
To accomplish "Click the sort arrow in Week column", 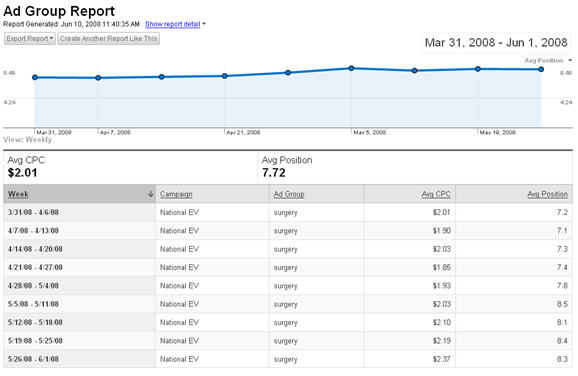I will (150, 194).
